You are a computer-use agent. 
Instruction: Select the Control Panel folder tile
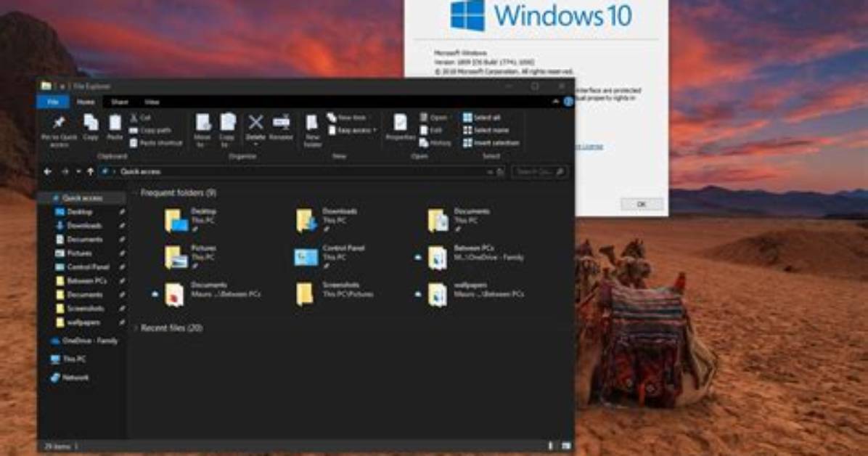coord(329,257)
